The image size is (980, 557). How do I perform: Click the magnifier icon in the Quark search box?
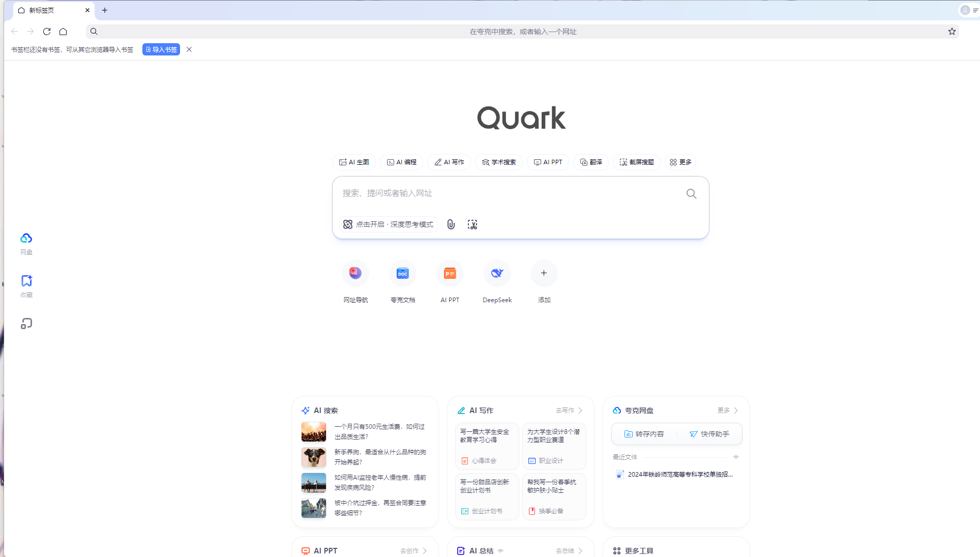691,194
